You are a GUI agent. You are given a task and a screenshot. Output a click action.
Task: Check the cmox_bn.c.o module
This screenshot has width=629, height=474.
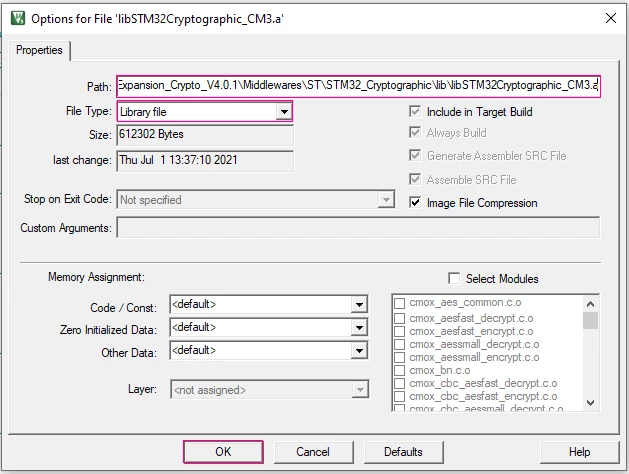click(x=400, y=370)
